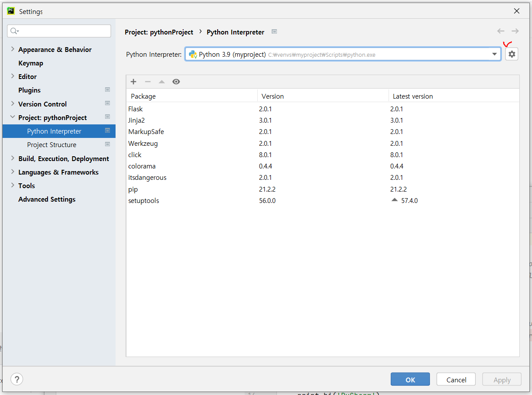Viewport: 532px width, 395px height.
Task: Select the Flask package row
Action: pos(323,109)
